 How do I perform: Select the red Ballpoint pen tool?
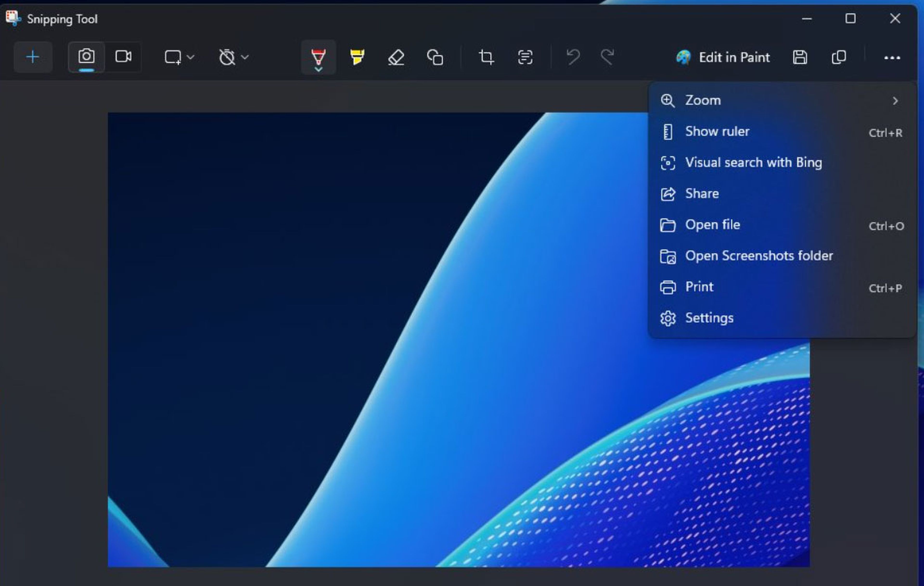319,57
